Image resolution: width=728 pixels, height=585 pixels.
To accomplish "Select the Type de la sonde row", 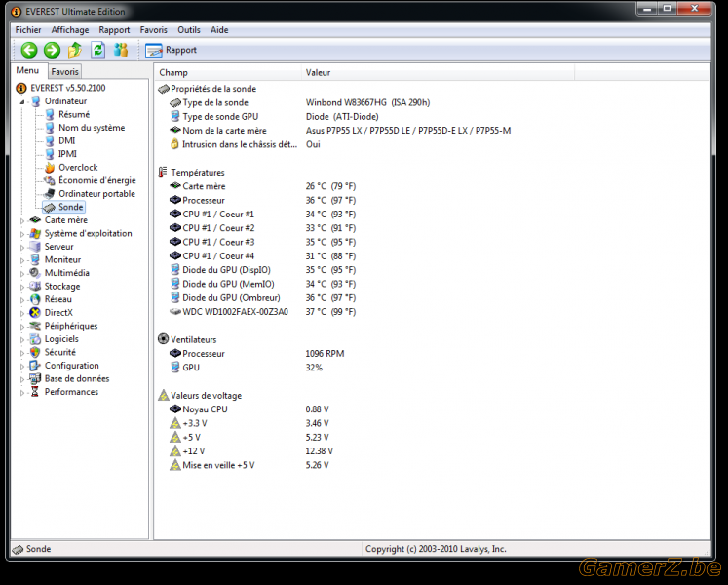I will 299,102.
